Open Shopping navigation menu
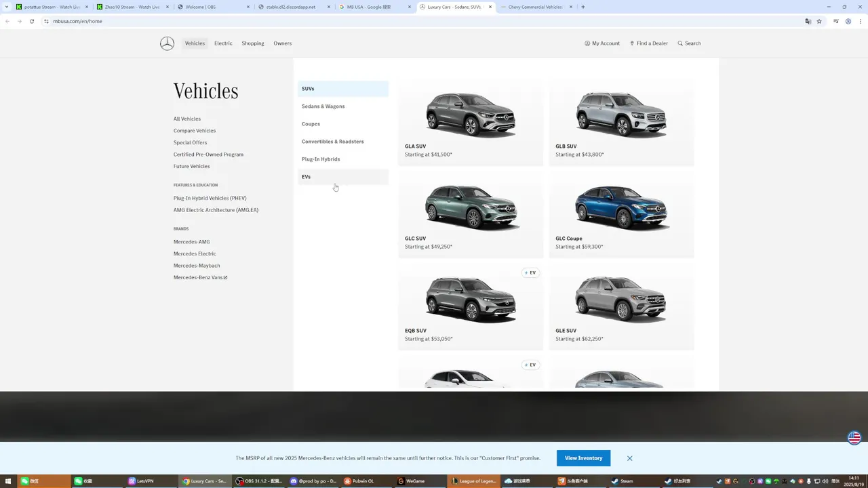 coord(253,43)
